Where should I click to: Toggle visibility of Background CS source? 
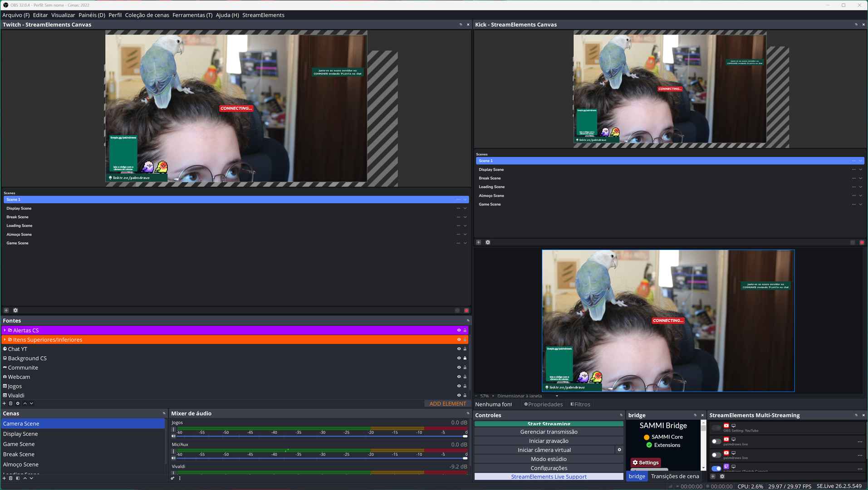pos(459,358)
